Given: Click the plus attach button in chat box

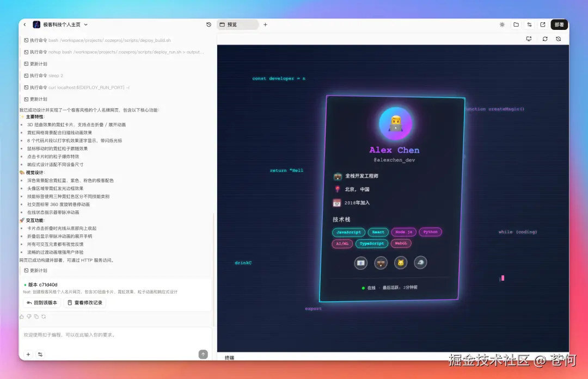Looking at the screenshot, I should click(28, 355).
